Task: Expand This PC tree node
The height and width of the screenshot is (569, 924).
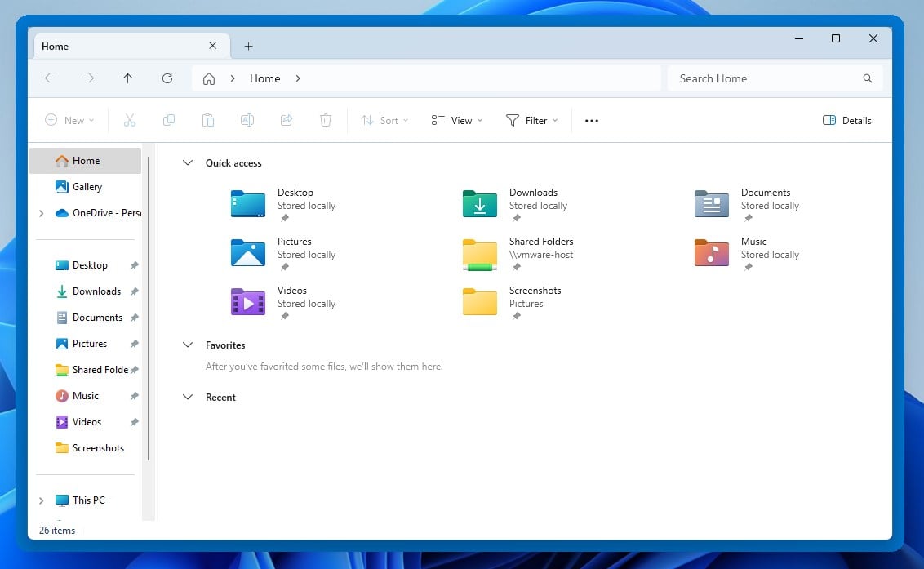Action: pos(42,500)
